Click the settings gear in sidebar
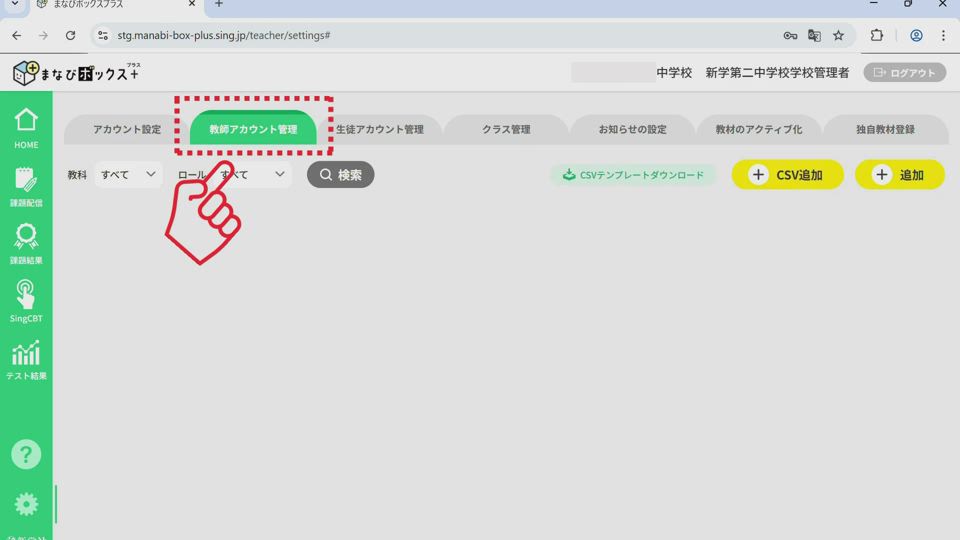 (26, 505)
